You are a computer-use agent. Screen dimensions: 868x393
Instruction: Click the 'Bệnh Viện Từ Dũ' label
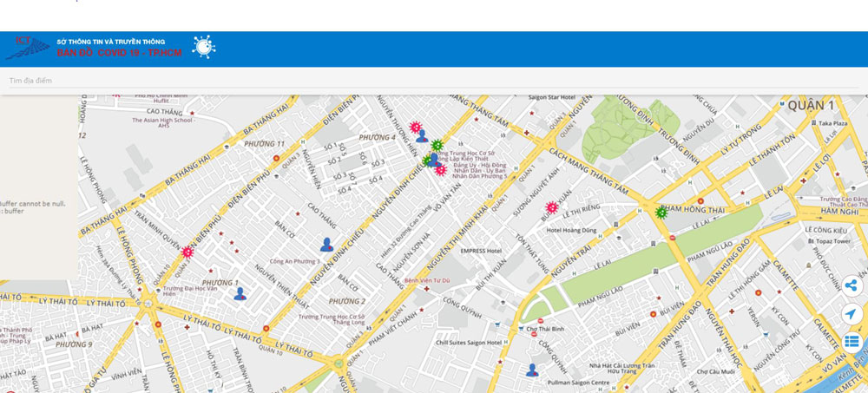pos(427,280)
